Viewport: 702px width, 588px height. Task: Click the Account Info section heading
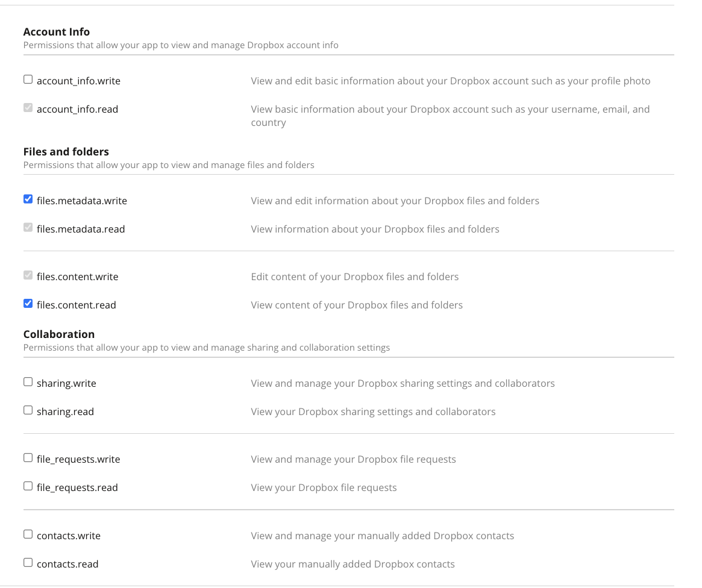pyautogui.click(x=57, y=32)
